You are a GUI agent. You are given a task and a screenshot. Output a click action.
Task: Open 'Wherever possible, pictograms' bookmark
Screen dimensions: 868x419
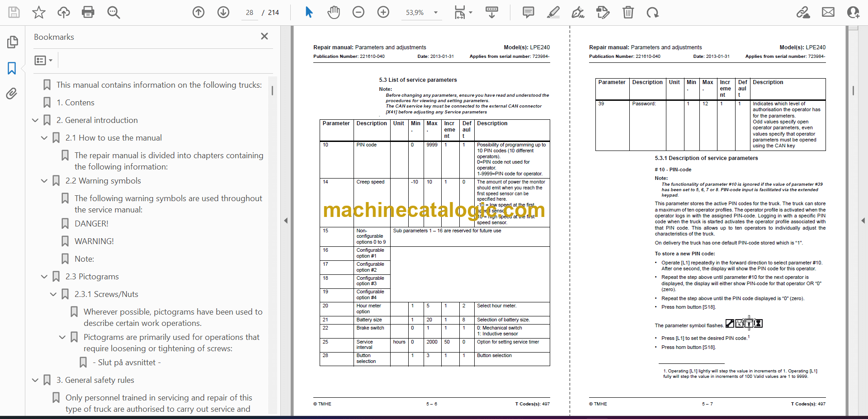[x=173, y=317]
